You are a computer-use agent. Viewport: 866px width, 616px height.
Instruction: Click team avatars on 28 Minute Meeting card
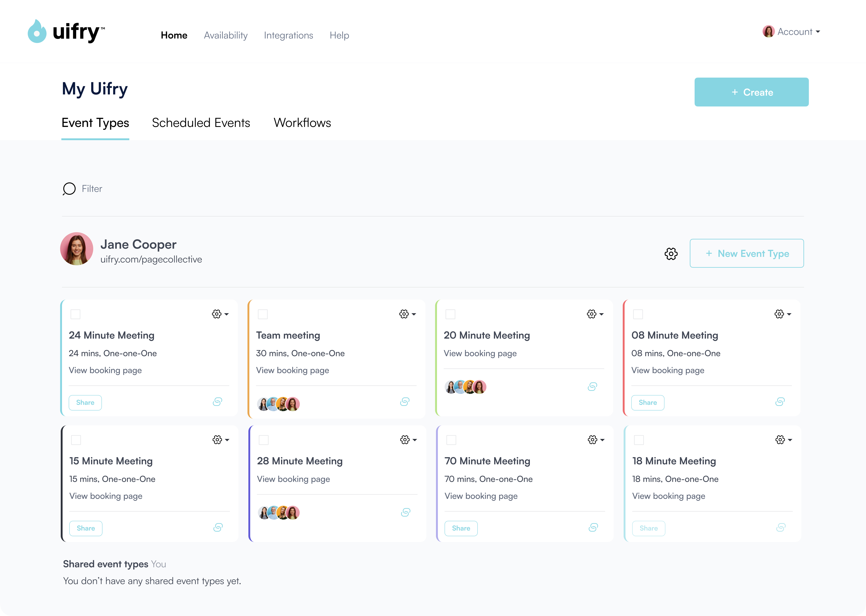tap(279, 513)
